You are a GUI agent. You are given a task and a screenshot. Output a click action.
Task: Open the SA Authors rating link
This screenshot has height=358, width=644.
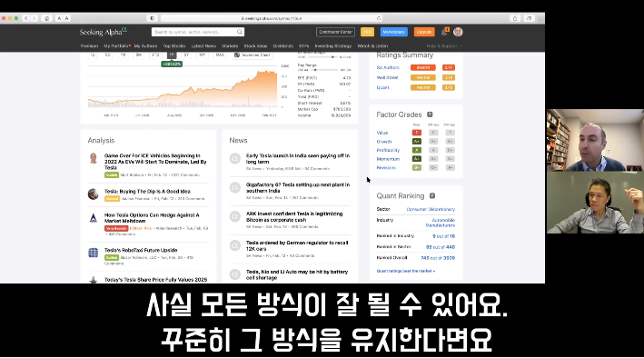coord(388,67)
